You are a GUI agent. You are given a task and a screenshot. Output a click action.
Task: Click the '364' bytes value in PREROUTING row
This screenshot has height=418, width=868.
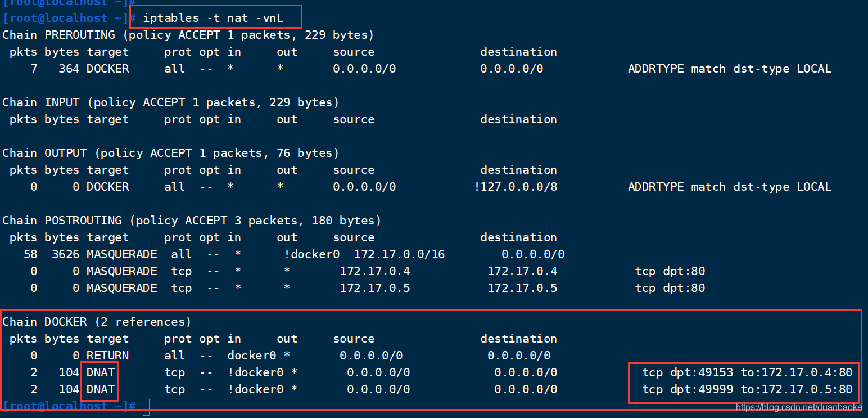coord(69,69)
